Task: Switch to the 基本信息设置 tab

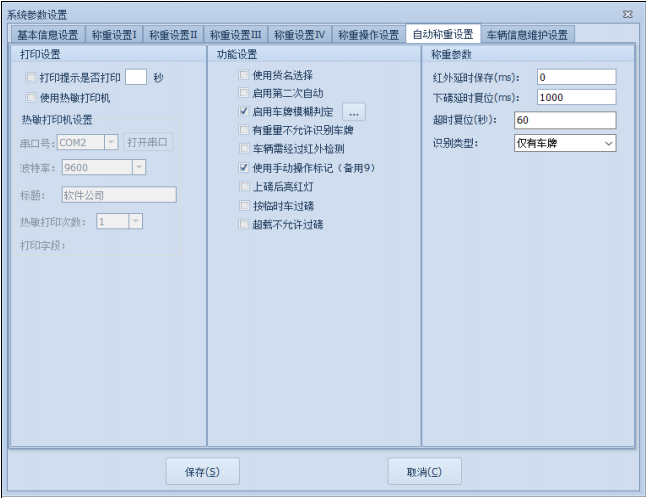Action: coord(48,35)
